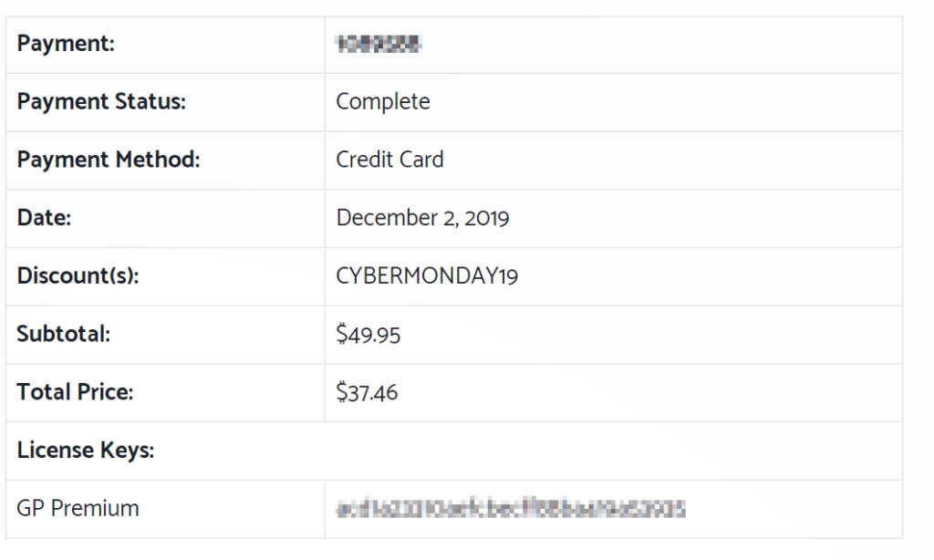Select the Date label cell

point(166,219)
